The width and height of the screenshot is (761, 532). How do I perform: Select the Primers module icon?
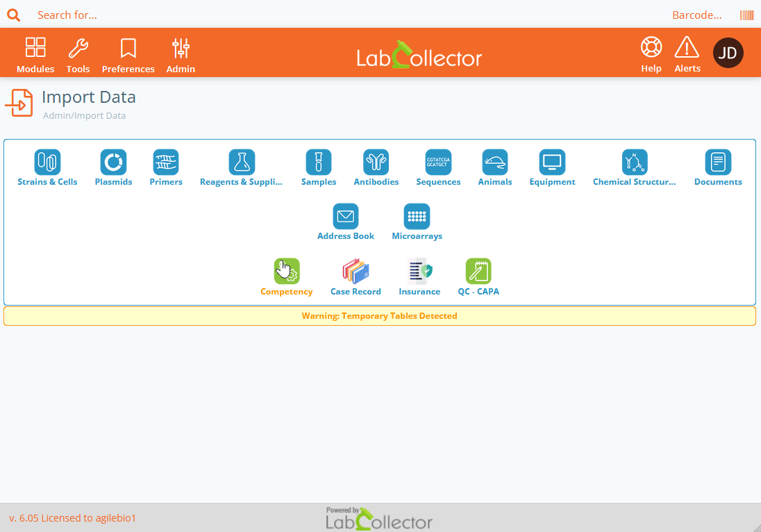pyautogui.click(x=166, y=162)
